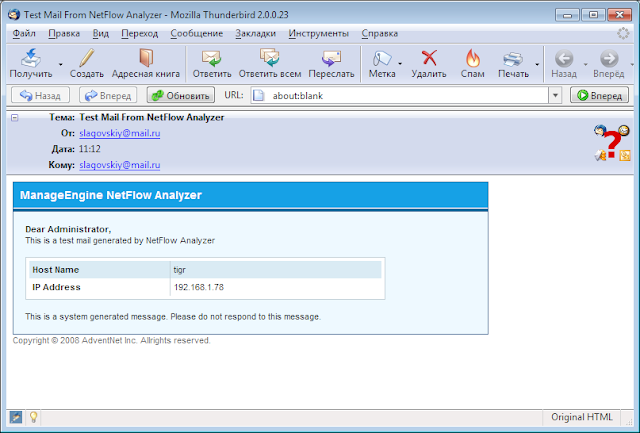Click the Метка tag icon
Viewport: 640px width, 433px height.
point(382,58)
